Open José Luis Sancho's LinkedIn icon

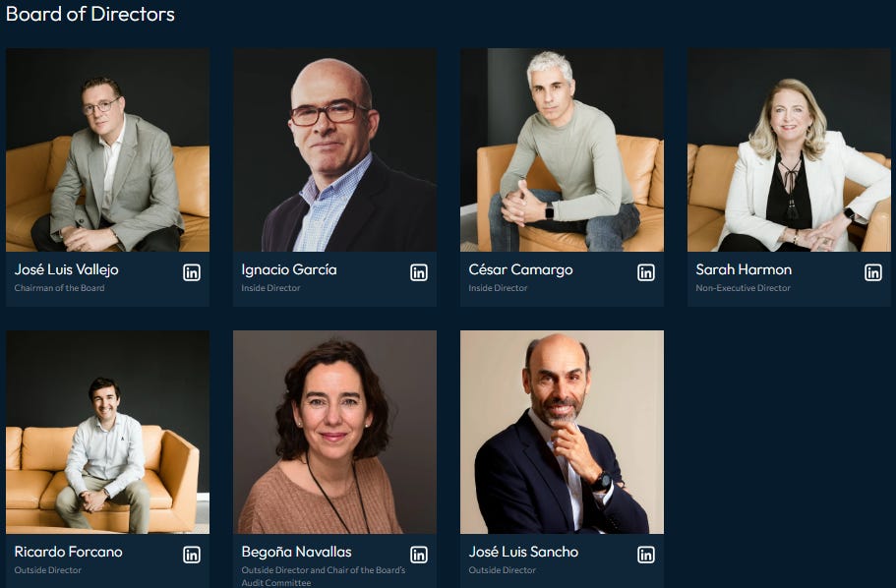[x=646, y=555]
